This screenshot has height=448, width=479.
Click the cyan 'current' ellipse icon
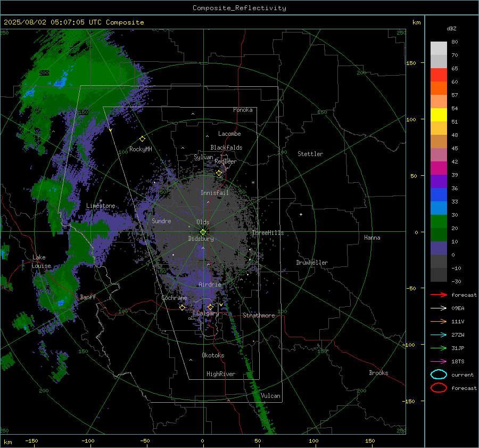coord(439,374)
